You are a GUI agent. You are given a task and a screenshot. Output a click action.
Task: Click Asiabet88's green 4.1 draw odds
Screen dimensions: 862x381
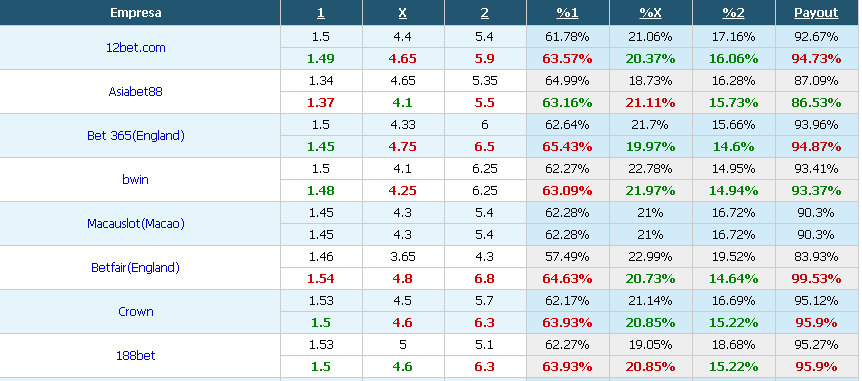(402, 103)
